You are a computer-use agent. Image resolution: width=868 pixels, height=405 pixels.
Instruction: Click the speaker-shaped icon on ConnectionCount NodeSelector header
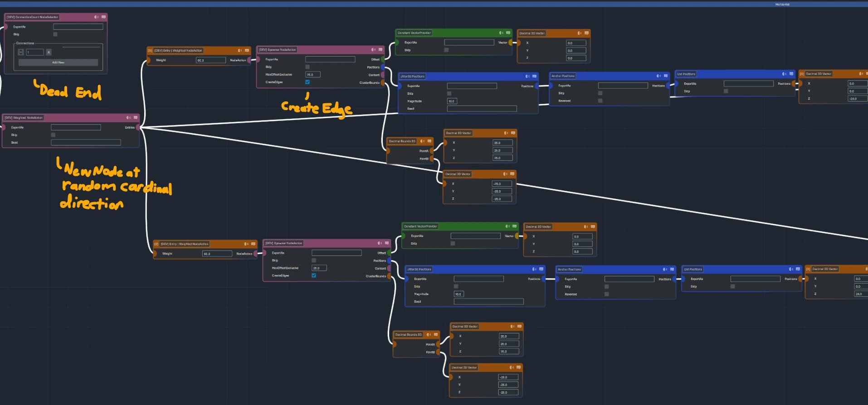click(96, 17)
